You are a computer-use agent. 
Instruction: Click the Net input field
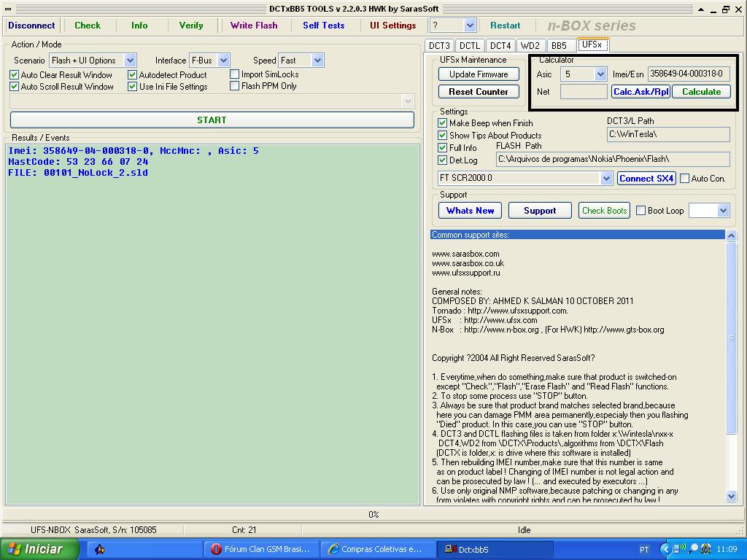pos(584,91)
